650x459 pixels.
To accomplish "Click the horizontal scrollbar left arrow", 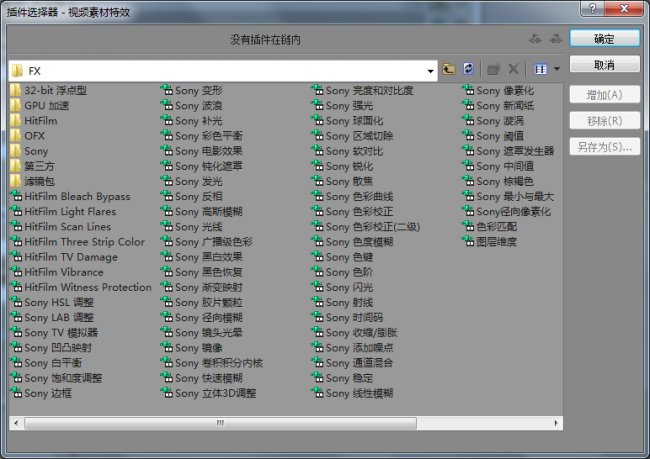I will coord(16,423).
